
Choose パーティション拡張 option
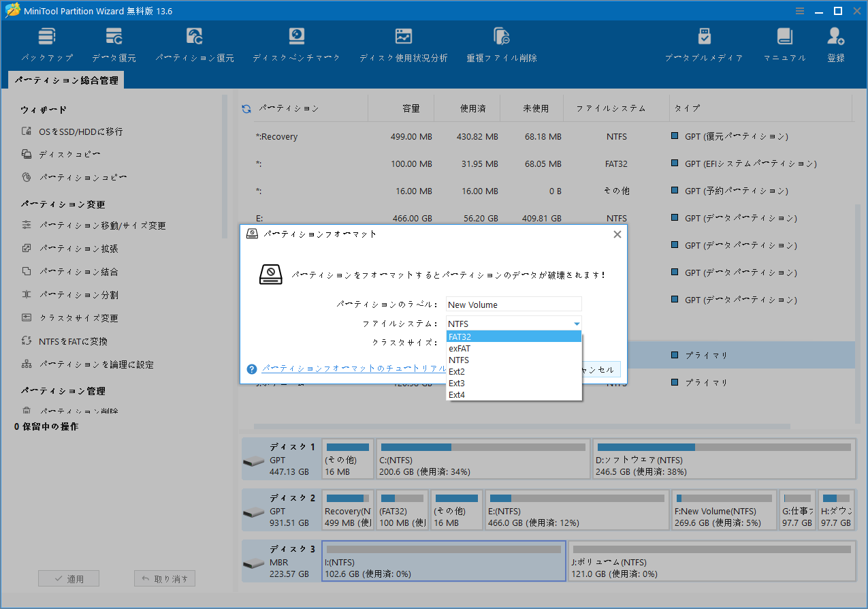(78, 249)
